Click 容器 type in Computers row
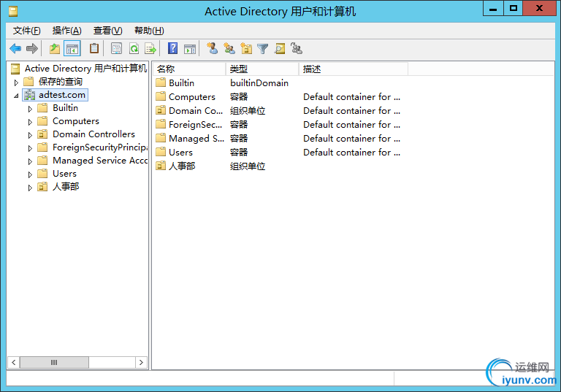This screenshot has height=392, width=561. pos(239,97)
